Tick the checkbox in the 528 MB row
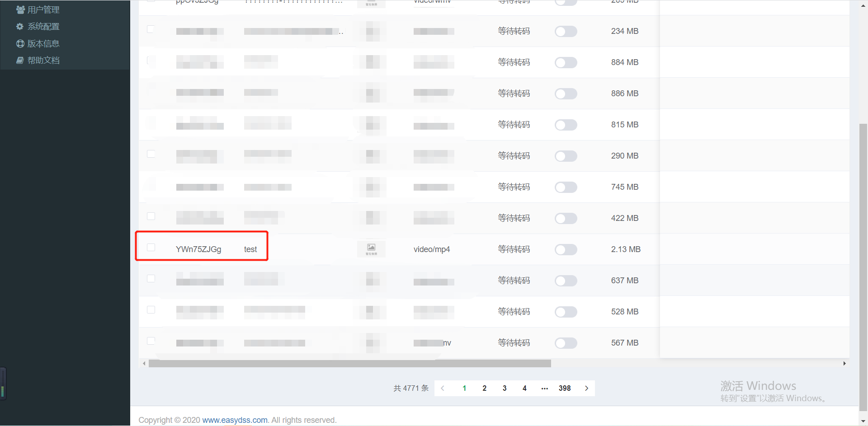The width and height of the screenshot is (868, 426). click(x=151, y=310)
